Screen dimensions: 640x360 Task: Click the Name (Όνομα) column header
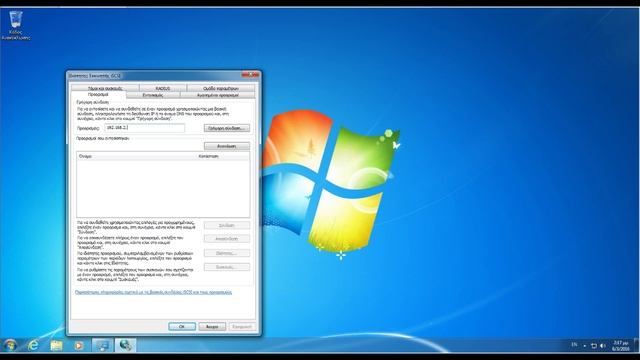click(x=136, y=156)
